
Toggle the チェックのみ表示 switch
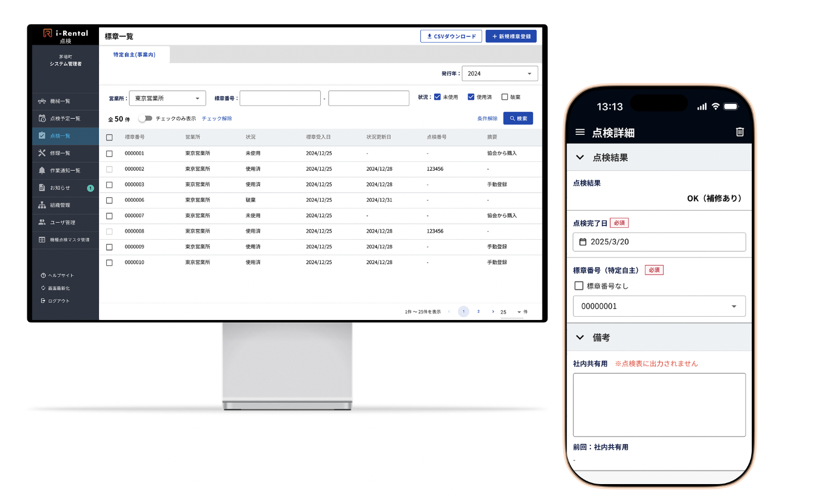[x=145, y=118]
